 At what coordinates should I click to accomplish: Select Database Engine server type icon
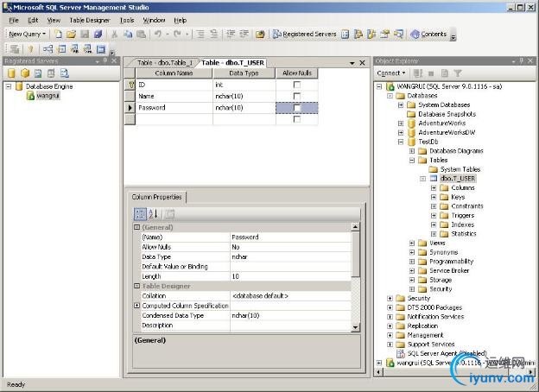pyautogui.click(x=12, y=73)
